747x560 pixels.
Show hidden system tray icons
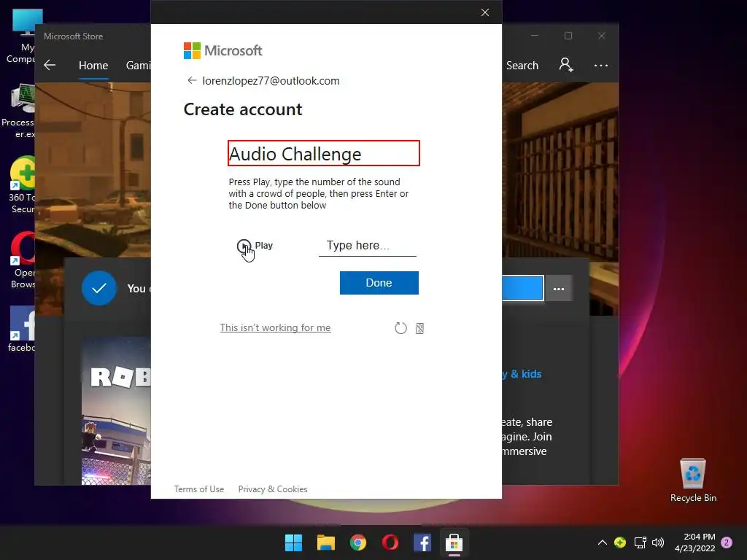pyautogui.click(x=602, y=542)
